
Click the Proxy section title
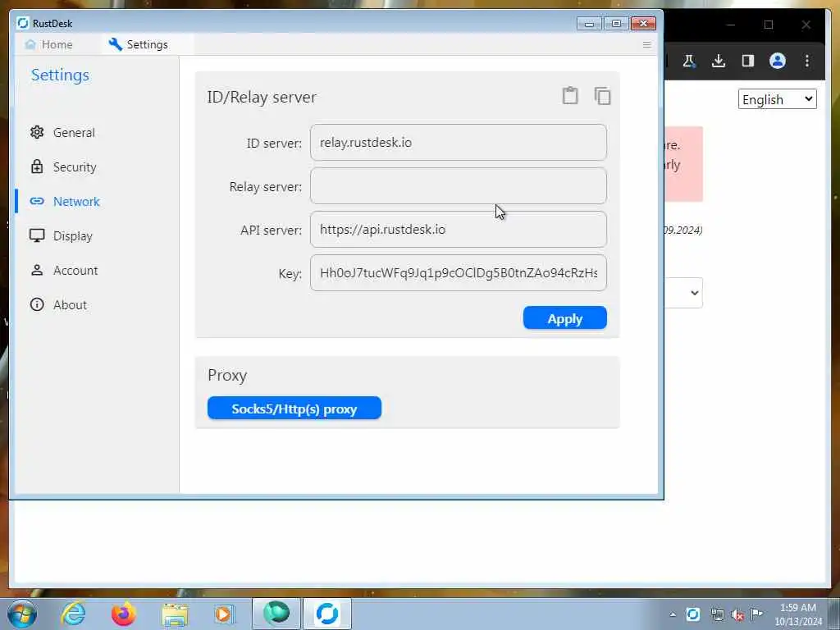coord(227,376)
